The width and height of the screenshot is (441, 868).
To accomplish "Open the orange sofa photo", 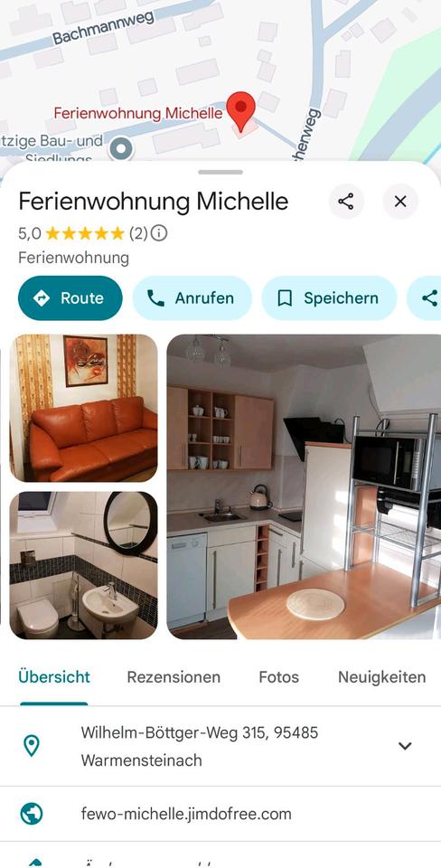I will (x=83, y=408).
